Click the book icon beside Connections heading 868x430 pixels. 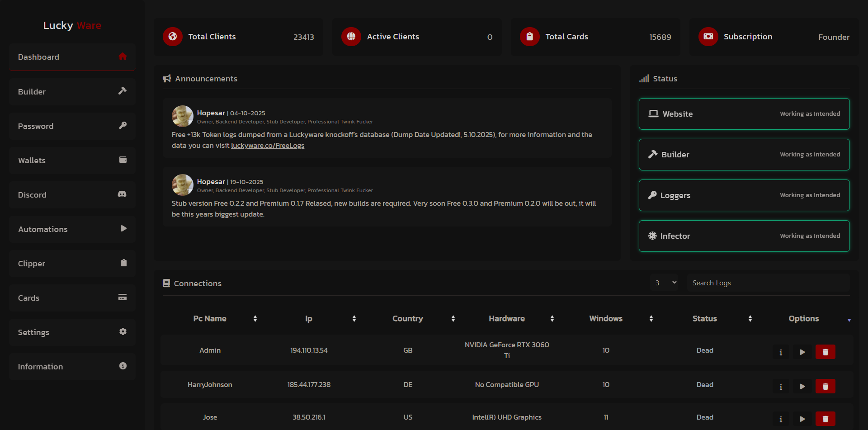pyautogui.click(x=166, y=283)
